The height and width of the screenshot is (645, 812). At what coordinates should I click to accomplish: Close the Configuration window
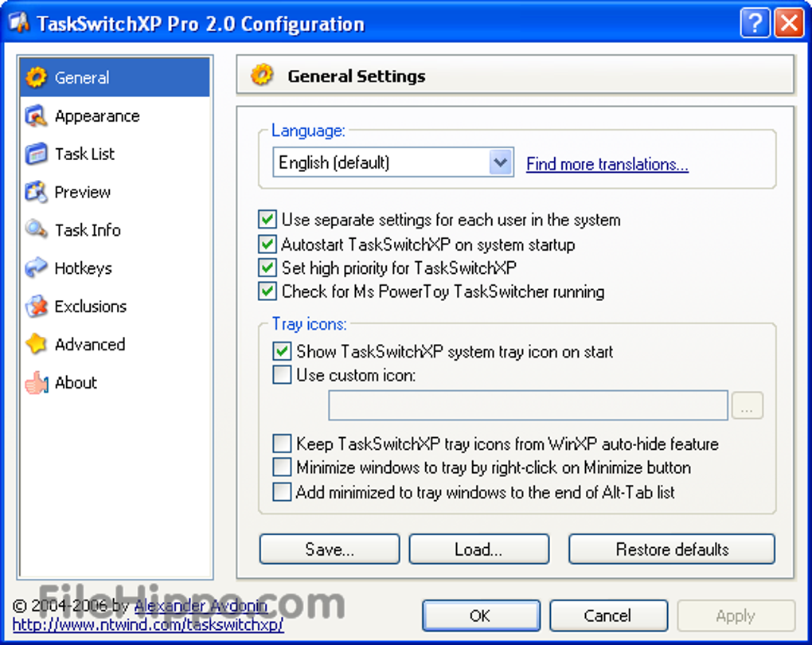tap(789, 23)
